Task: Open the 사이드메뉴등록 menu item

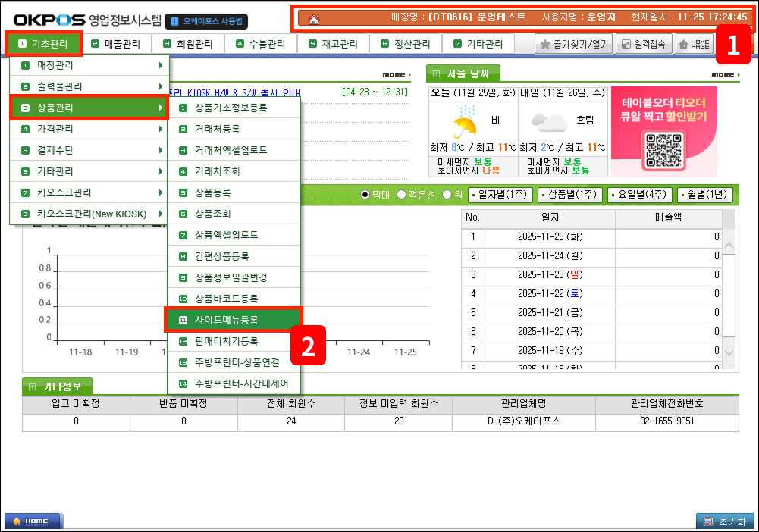Action: tap(233, 320)
